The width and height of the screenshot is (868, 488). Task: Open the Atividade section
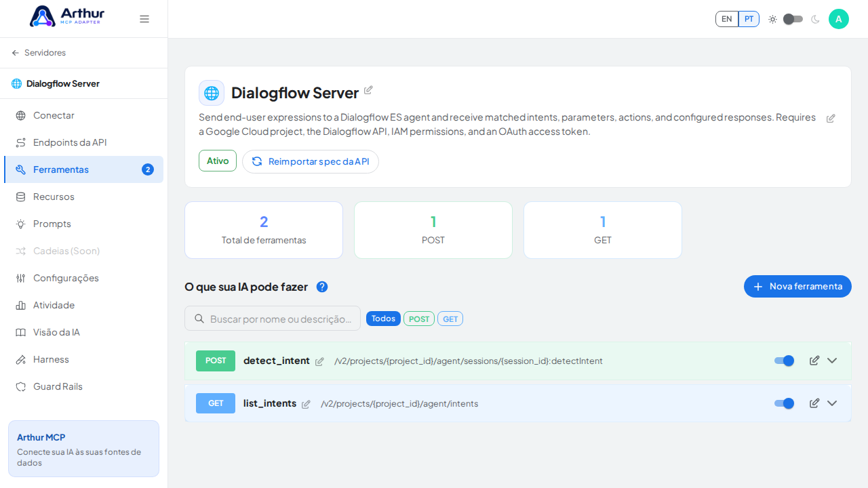pyautogui.click(x=83, y=305)
